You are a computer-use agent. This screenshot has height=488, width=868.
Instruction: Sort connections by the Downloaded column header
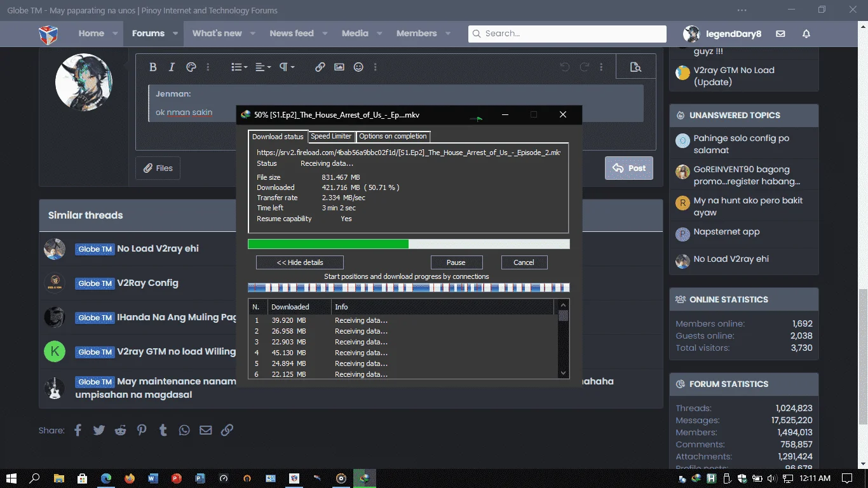299,307
